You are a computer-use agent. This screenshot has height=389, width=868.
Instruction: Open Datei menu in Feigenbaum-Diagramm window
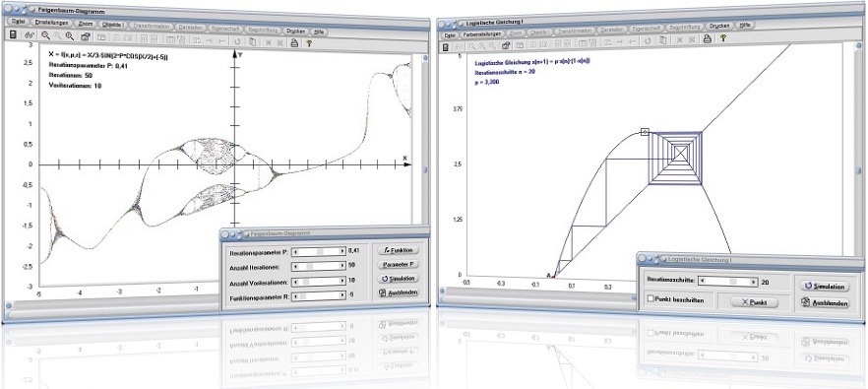coord(19,23)
